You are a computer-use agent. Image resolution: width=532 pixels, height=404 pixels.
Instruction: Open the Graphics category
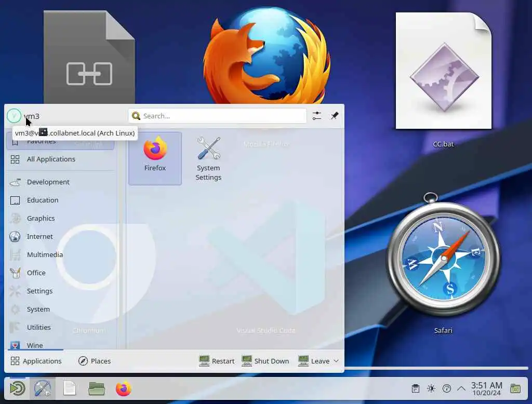[60, 219]
